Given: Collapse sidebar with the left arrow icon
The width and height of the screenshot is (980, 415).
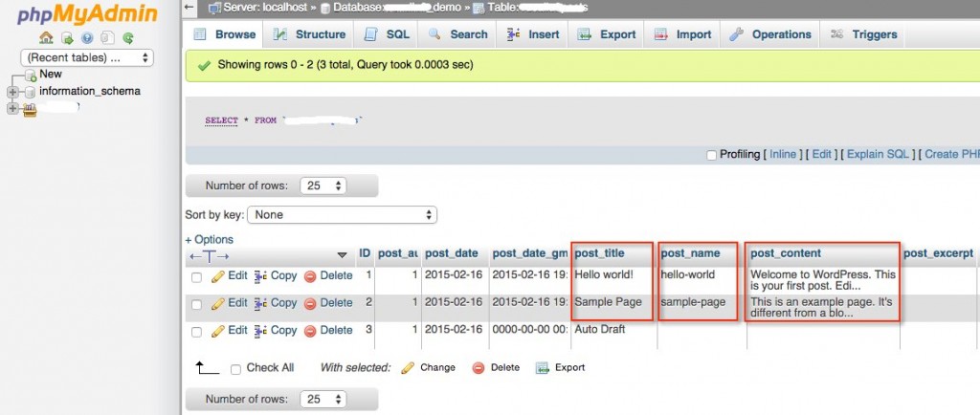Looking at the screenshot, I should pos(190,8).
